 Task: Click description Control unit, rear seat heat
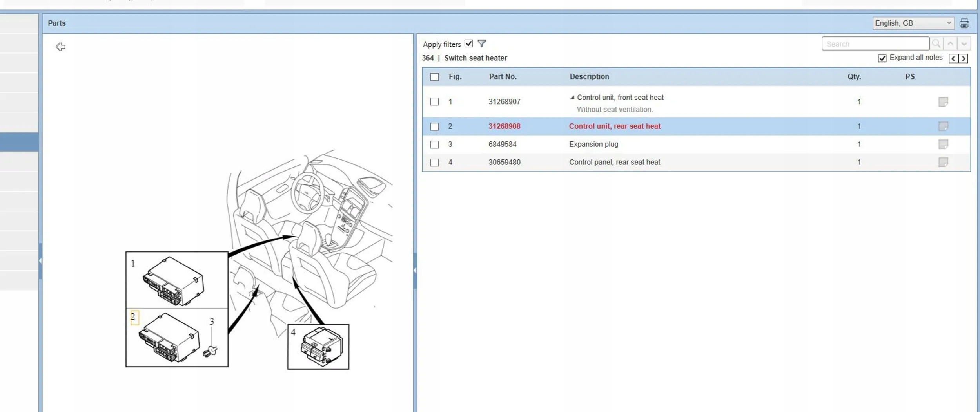coord(615,126)
